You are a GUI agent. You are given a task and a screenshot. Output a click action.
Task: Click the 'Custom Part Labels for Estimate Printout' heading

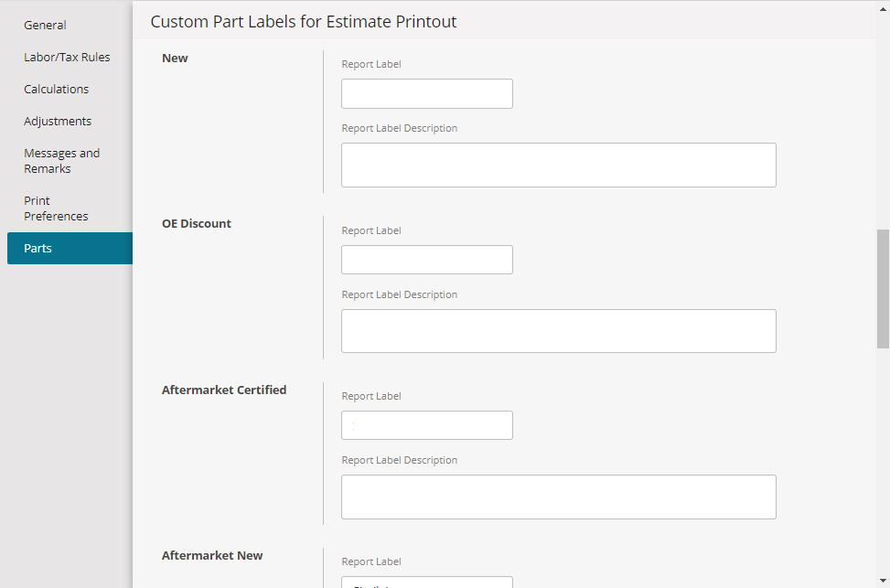[304, 22]
